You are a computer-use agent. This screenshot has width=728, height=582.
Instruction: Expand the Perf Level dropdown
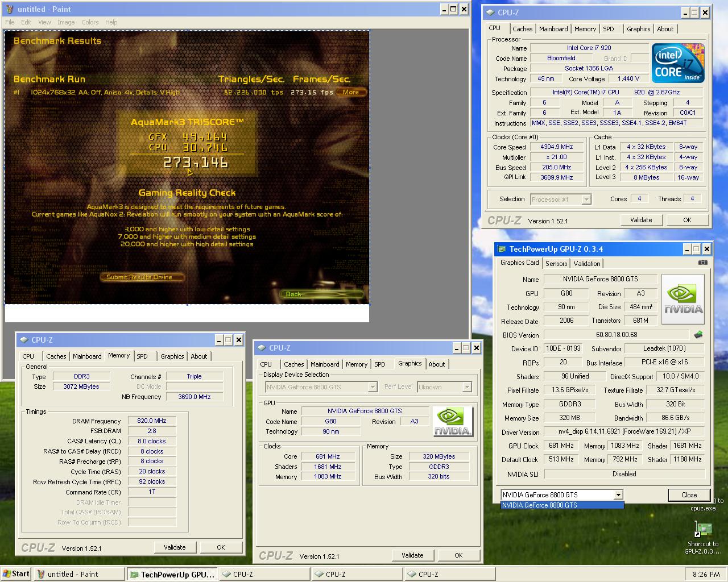coord(467,387)
